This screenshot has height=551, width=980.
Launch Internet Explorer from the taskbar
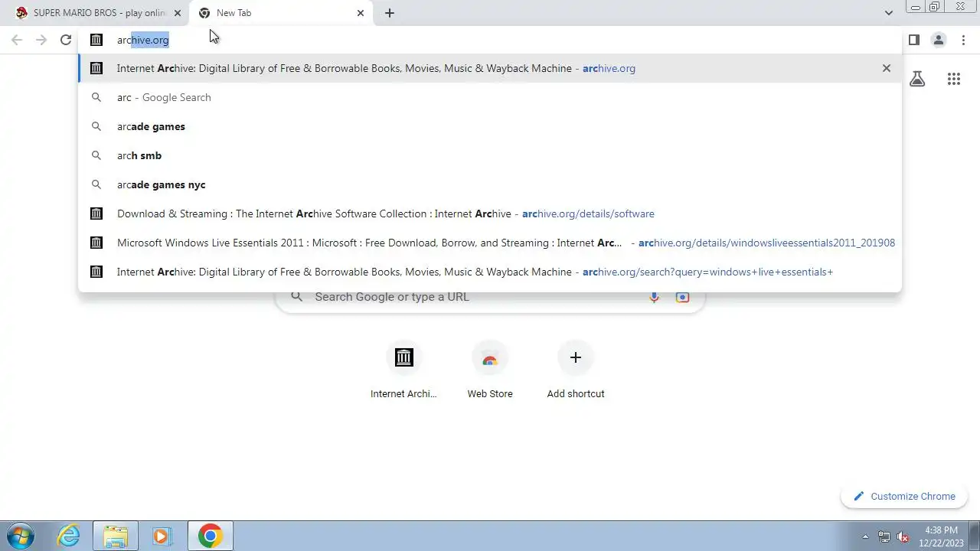pos(69,536)
